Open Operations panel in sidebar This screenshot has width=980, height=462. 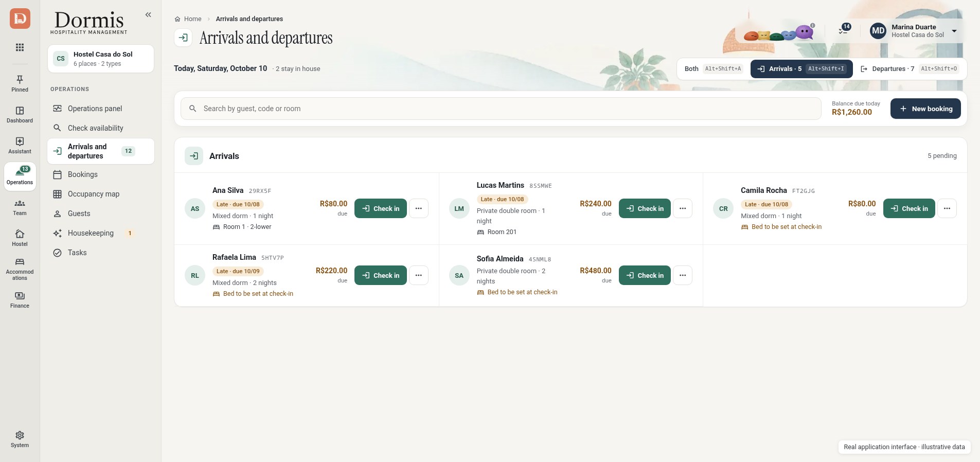[101, 109]
